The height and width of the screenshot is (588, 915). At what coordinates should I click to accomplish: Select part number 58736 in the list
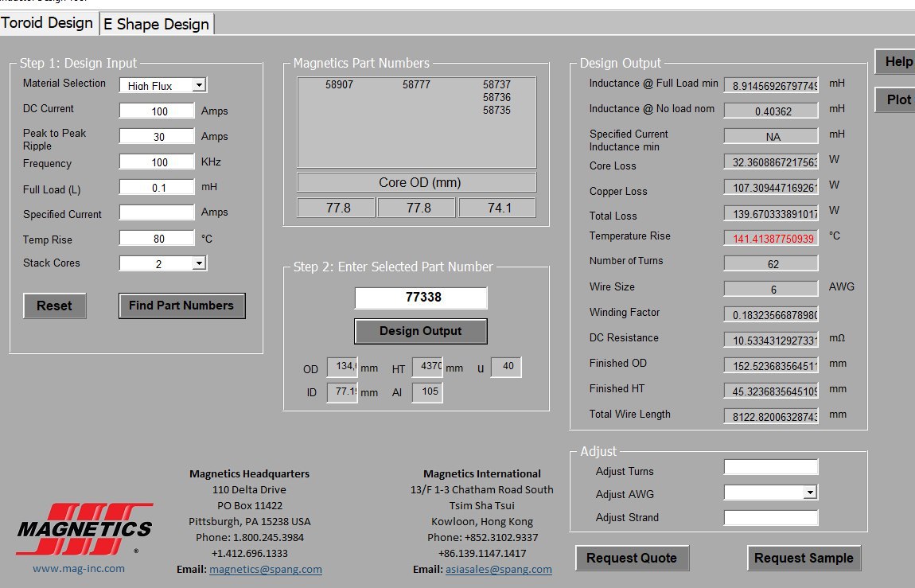click(x=496, y=97)
